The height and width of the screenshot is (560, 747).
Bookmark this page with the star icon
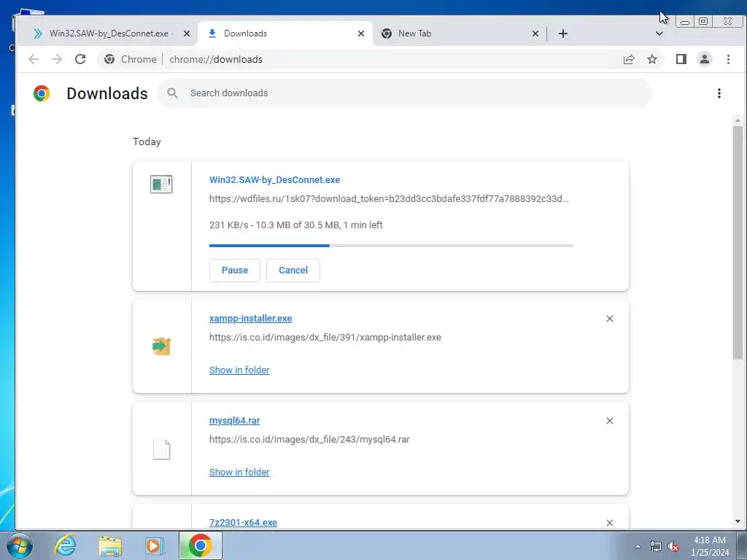[x=652, y=59]
